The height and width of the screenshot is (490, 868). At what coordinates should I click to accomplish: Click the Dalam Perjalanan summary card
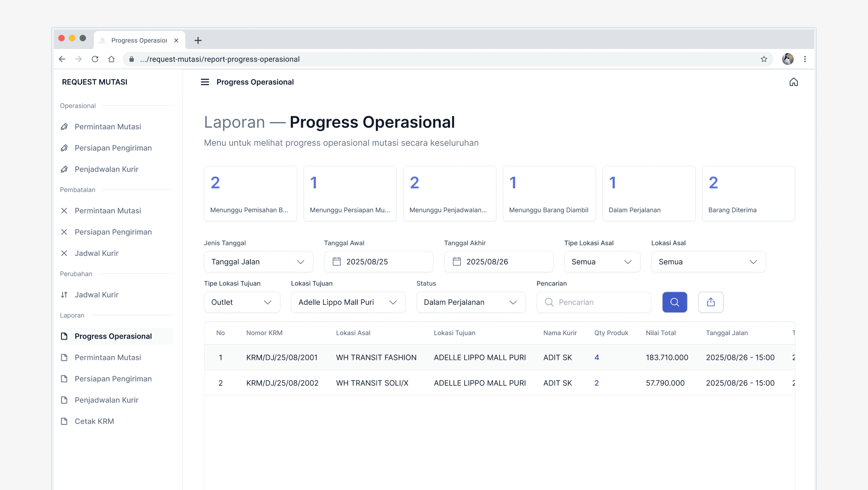[x=648, y=194]
